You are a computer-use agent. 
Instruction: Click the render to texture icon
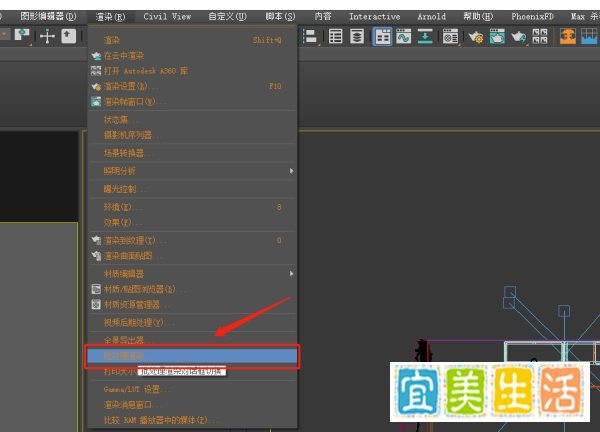point(96,240)
